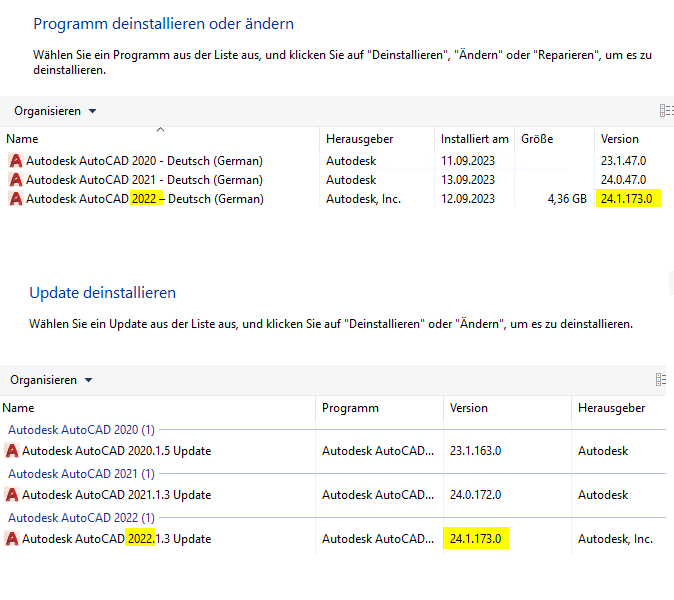Click the AutoCAD 2021 Deutsch program icon
674x600 pixels.
coord(15,180)
